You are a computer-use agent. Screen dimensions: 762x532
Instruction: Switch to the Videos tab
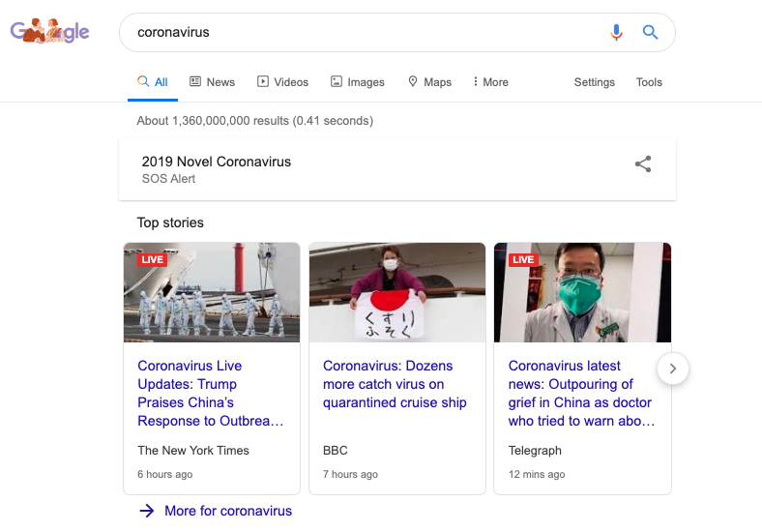[282, 82]
